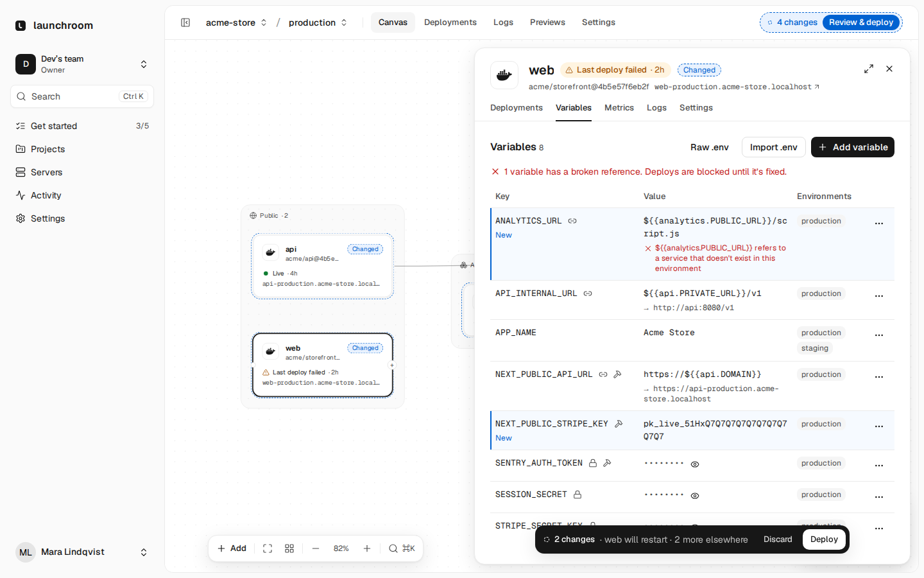Open the three-dot menu for SESSION_SECRET
This screenshot has width=924, height=578.
[879, 496]
